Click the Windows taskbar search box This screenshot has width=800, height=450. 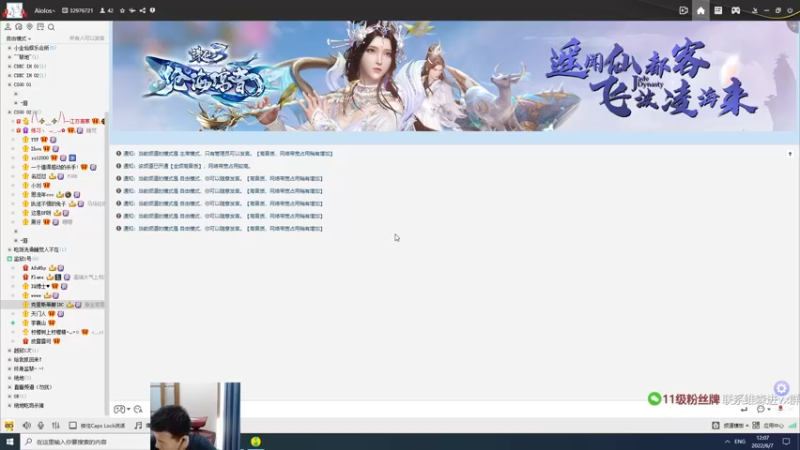(86, 441)
